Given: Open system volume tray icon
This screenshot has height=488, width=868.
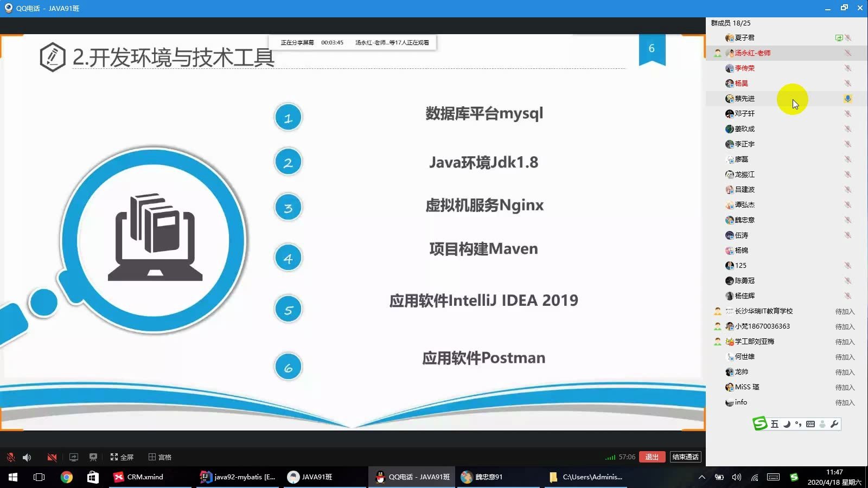Looking at the screenshot, I should [x=737, y=477].
